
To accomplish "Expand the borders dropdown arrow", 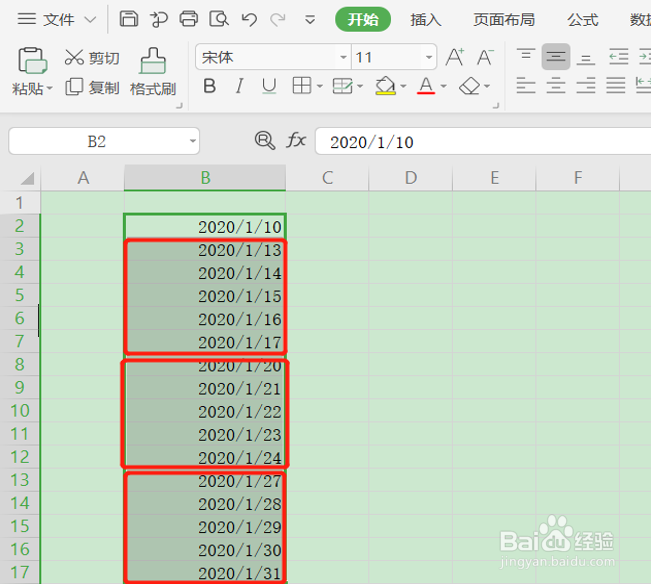I will 320,86.
